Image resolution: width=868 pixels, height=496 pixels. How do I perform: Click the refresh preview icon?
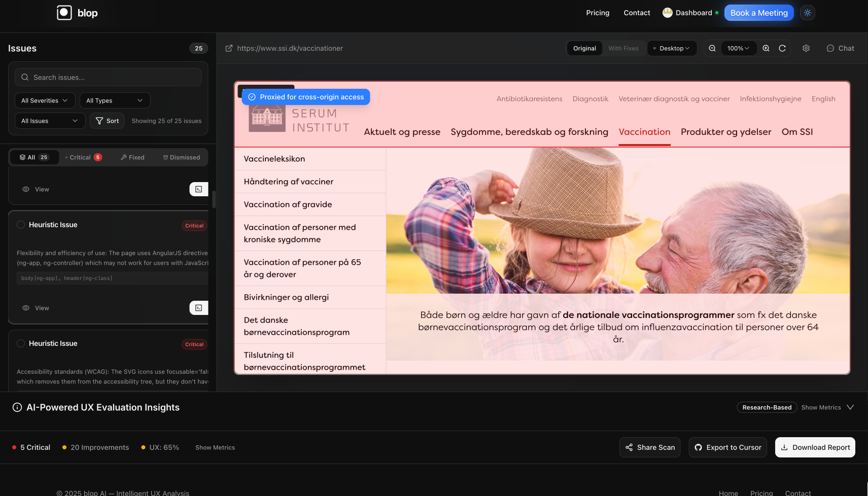click(783, 48)
